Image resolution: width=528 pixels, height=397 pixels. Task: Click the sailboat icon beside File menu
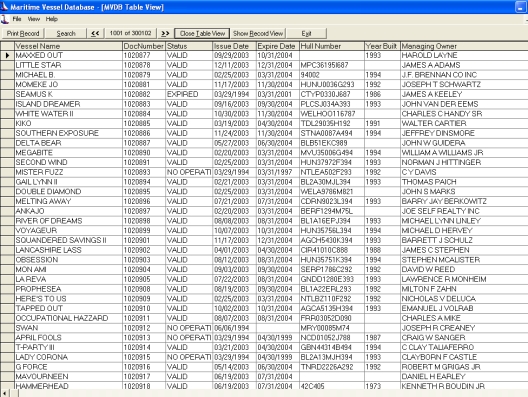tap(4, 19)
